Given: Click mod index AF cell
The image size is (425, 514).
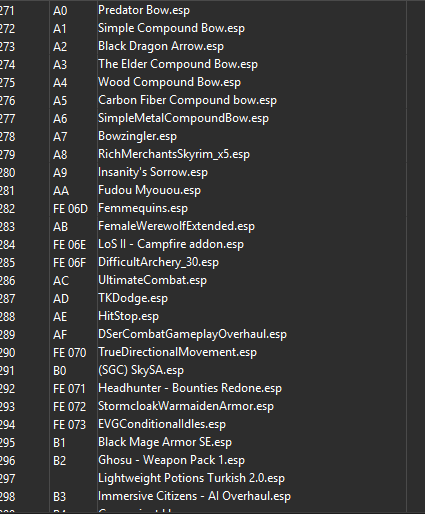Looking at the screenshot, I should point(60,335).
